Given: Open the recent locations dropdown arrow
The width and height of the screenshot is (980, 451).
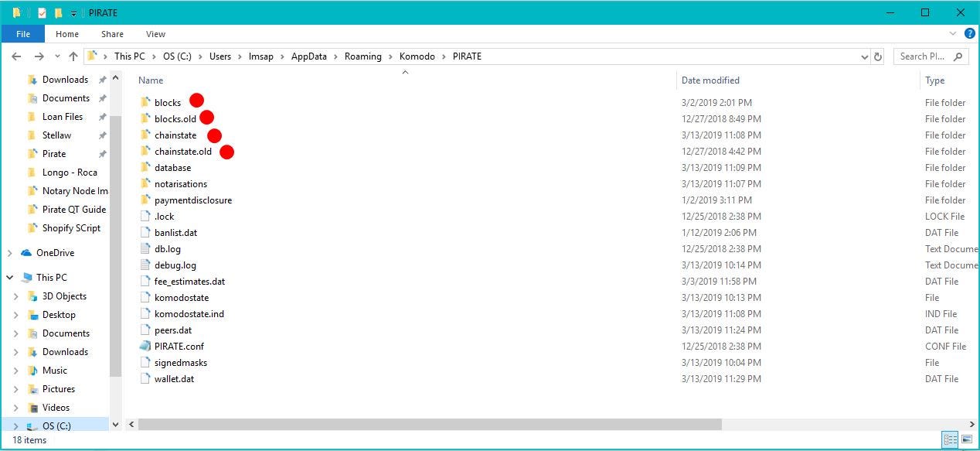Looking at the screenshot, I should [x=57, y=56].
